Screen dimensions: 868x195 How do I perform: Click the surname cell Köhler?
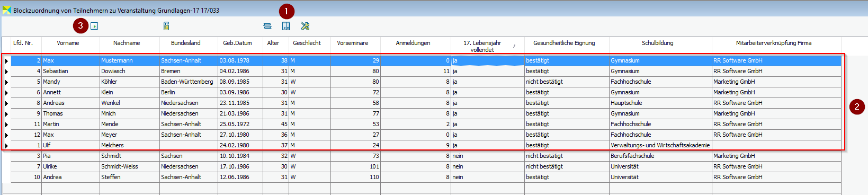point(130,82)
